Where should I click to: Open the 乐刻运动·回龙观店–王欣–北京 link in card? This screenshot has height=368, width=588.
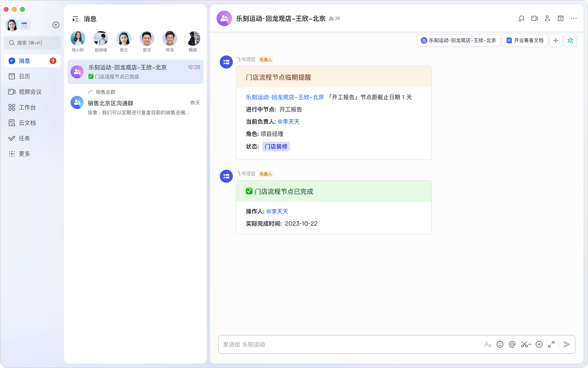click(x=285, y=97)
